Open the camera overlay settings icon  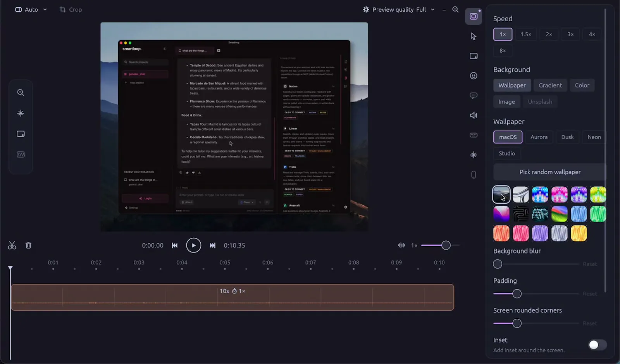[x=473, y=56]
